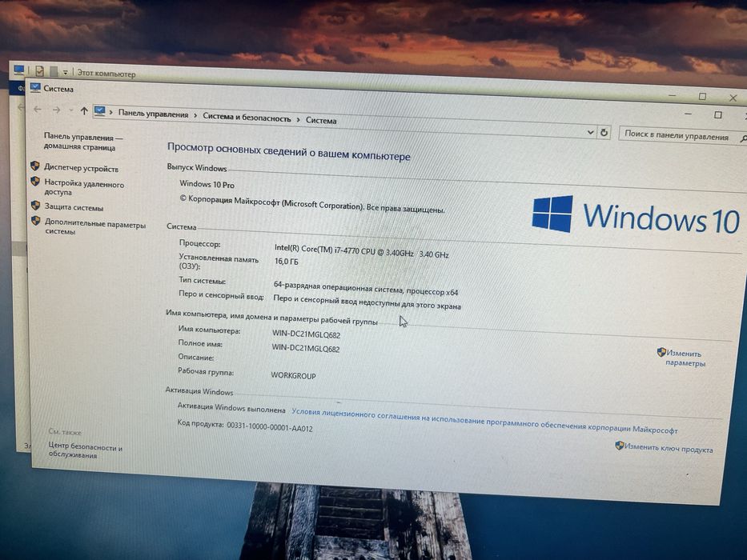Open 'Настройка удаленного доступа' link
The image size is (747, 560).
pyautogui.click(x=84, y=188)
